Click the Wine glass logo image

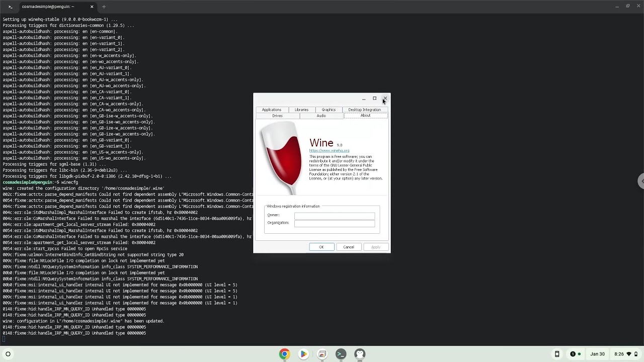[x=281, y=158]
